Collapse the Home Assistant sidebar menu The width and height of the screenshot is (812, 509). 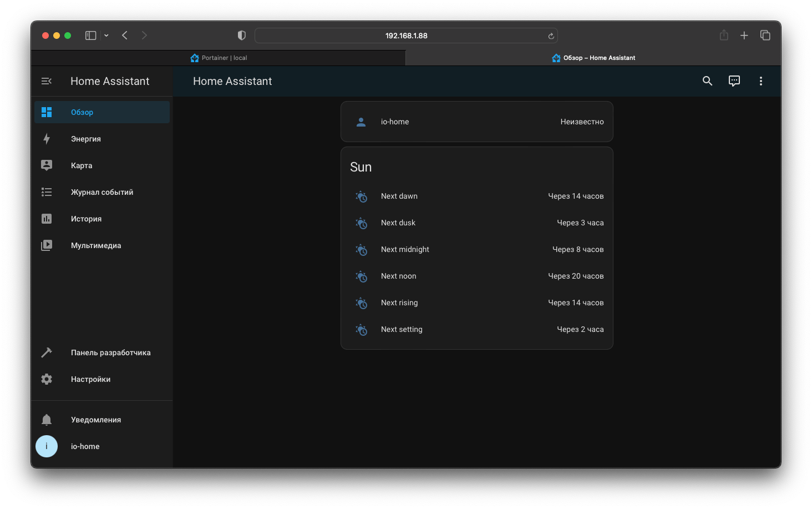(x=47, y=81)
